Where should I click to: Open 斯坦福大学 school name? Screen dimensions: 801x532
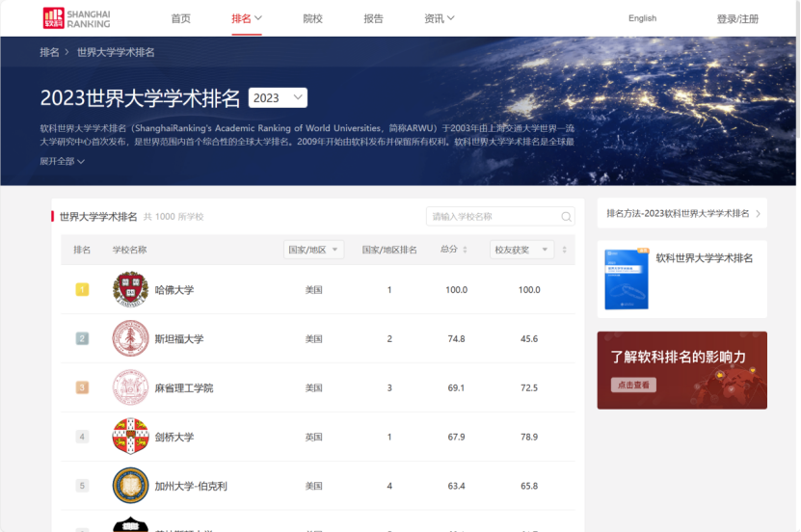click(x=179, y=339)
